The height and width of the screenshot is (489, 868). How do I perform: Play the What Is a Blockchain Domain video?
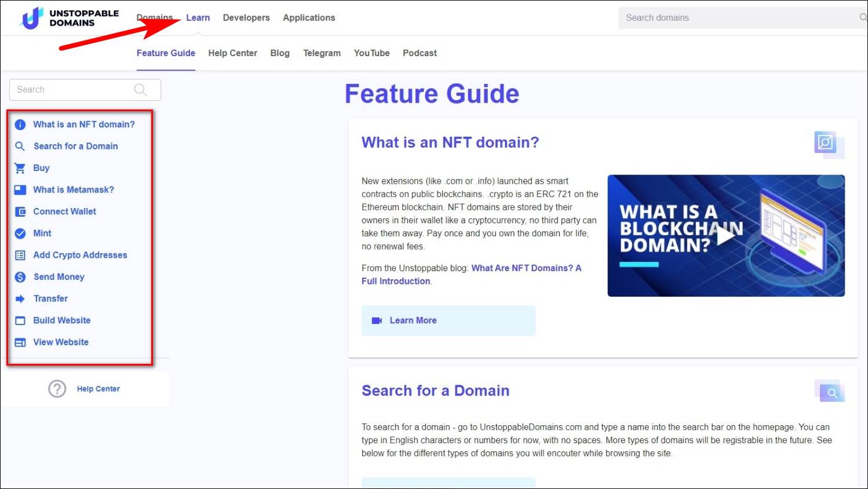(x=726, y=236)
